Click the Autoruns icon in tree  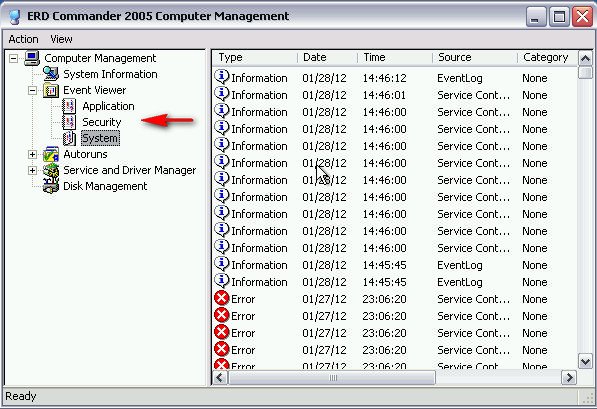51,154
